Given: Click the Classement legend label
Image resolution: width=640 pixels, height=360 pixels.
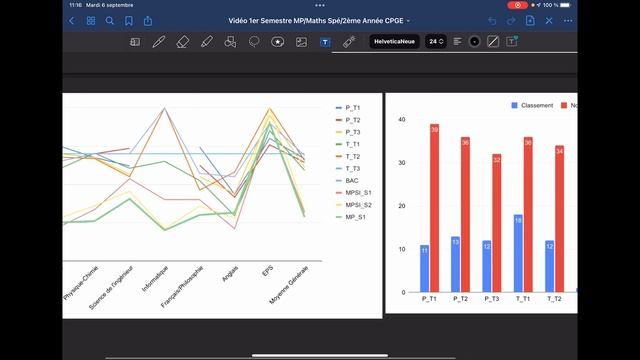Looking at the screenshot, I should pyautogui.click(x=537, y=105).
